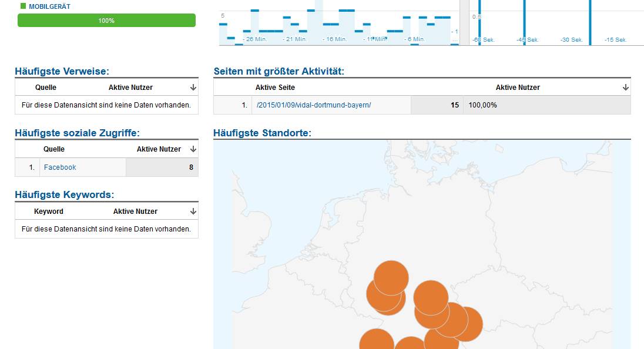Click the Seiten mit größter Aktivität heading
This screenshot has width=644, height=349.
click(x=279, y=71)
